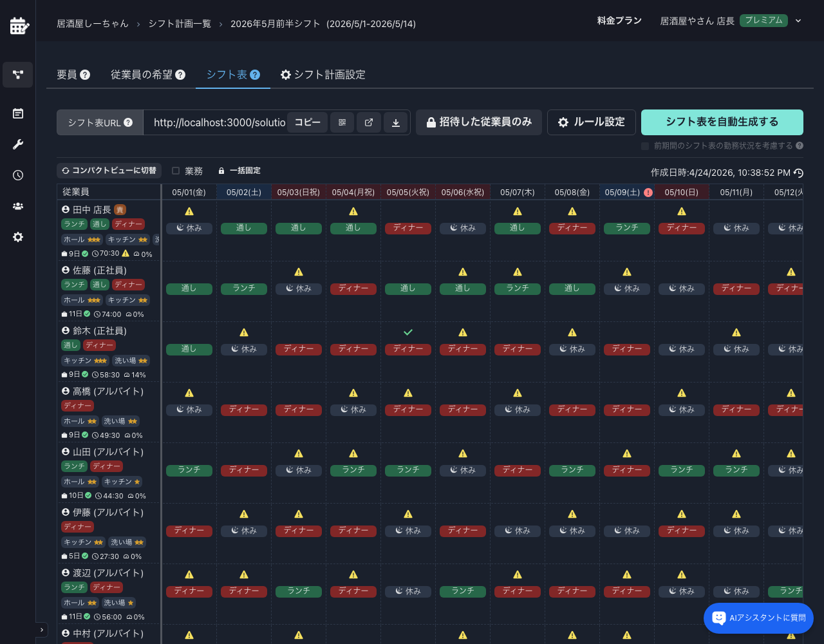Switch to the 従業員の希望 tab
The height and width of the screenshot is (644, 824).
tap(147, 75)
